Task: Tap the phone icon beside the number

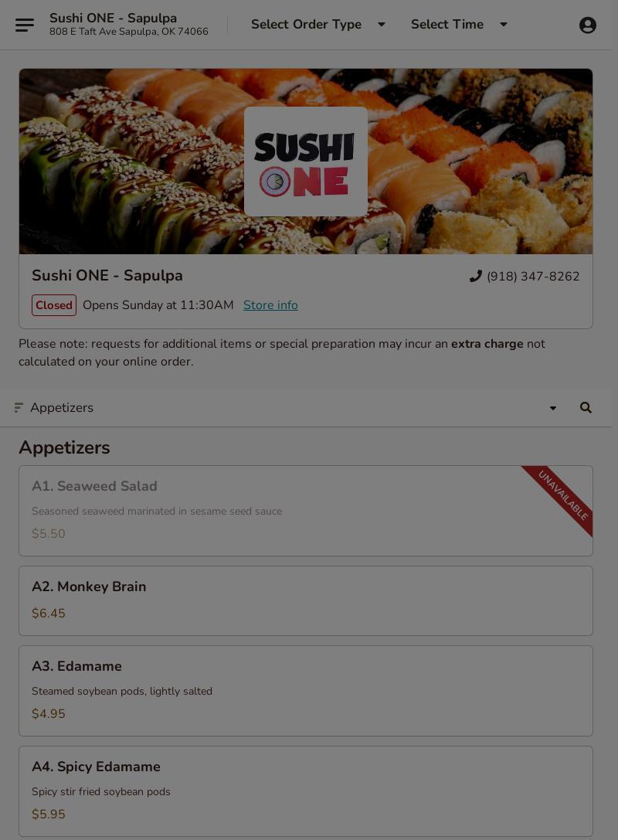Action: click(476, 276)
